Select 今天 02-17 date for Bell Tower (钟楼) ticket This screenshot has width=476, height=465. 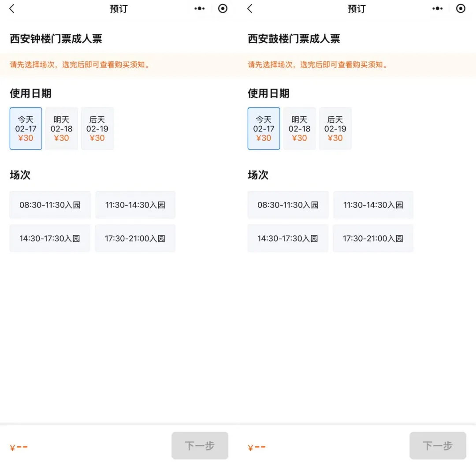26,128
